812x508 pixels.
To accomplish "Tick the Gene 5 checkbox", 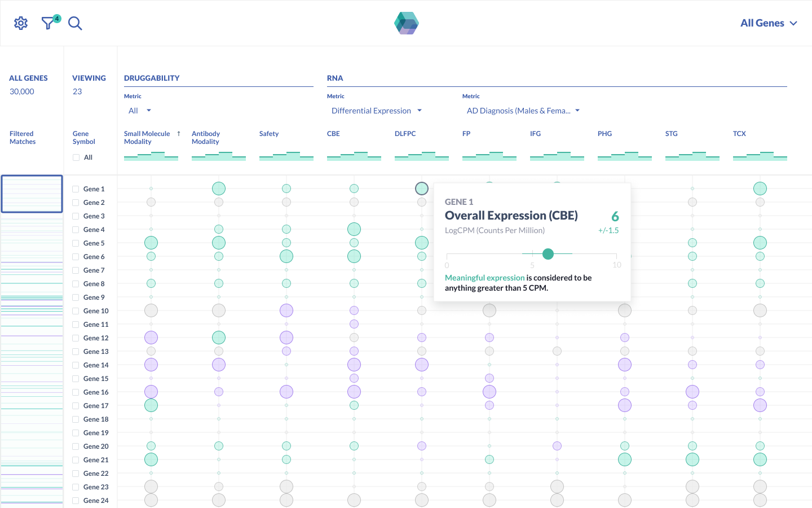I will (x=76, y=243).
